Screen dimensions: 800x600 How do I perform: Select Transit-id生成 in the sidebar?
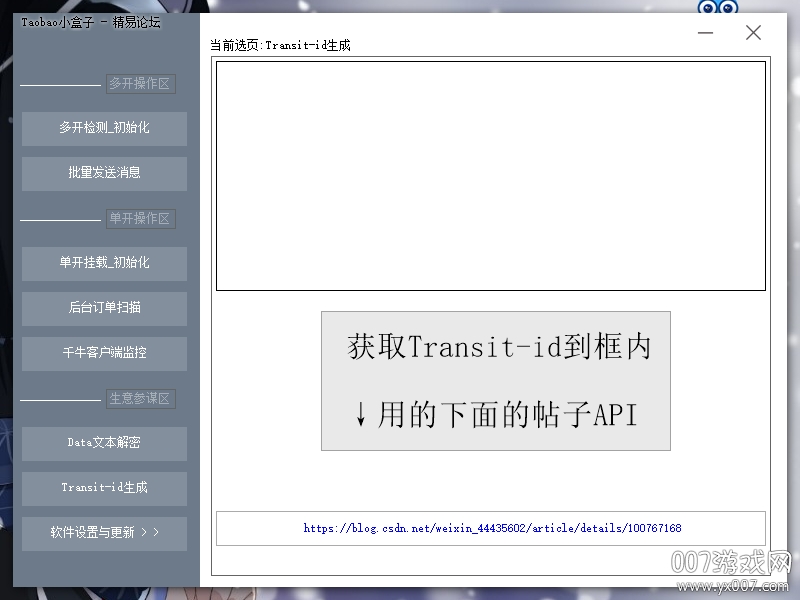[x=104, y=489]
